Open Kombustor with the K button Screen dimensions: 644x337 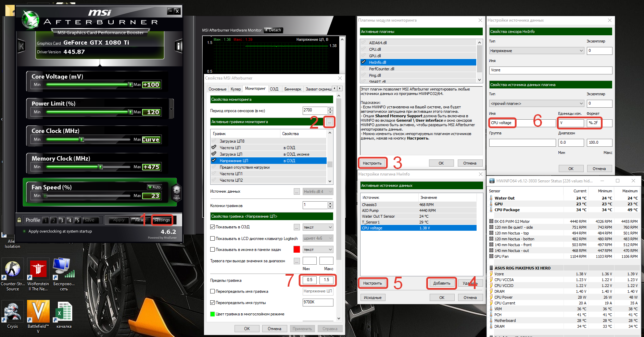point(21,46)
